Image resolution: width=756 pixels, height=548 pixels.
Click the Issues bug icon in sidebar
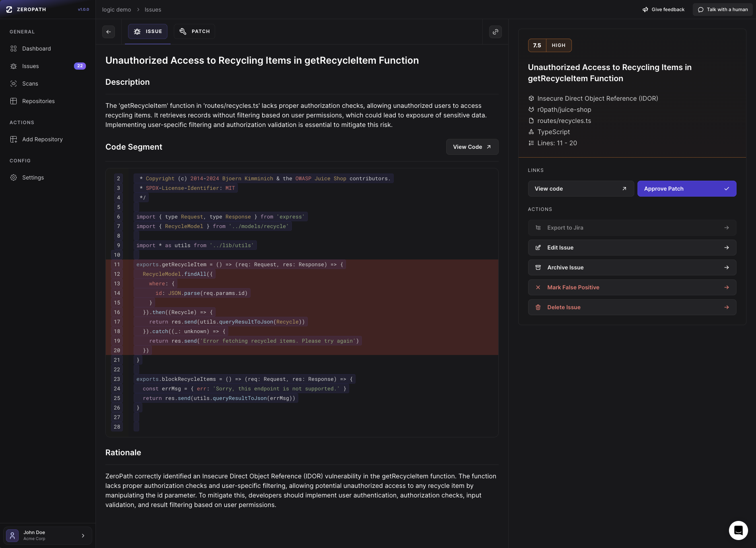pos(14,66)
